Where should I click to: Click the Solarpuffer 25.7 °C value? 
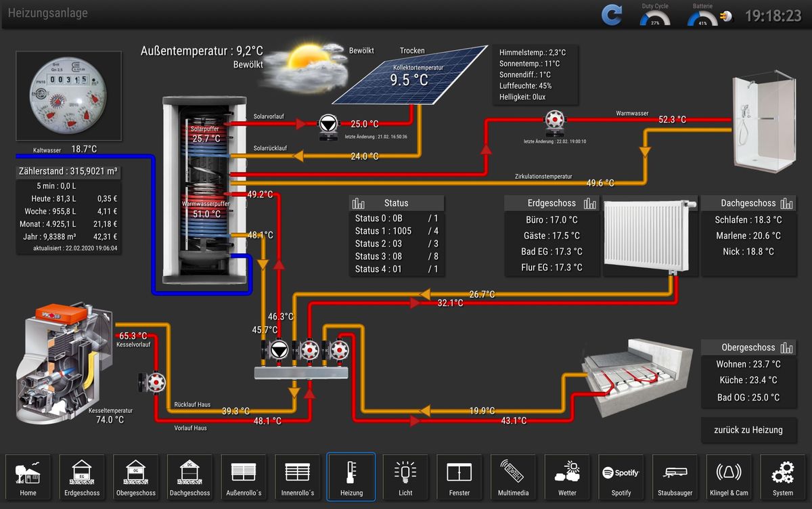(x=206, y=138)
